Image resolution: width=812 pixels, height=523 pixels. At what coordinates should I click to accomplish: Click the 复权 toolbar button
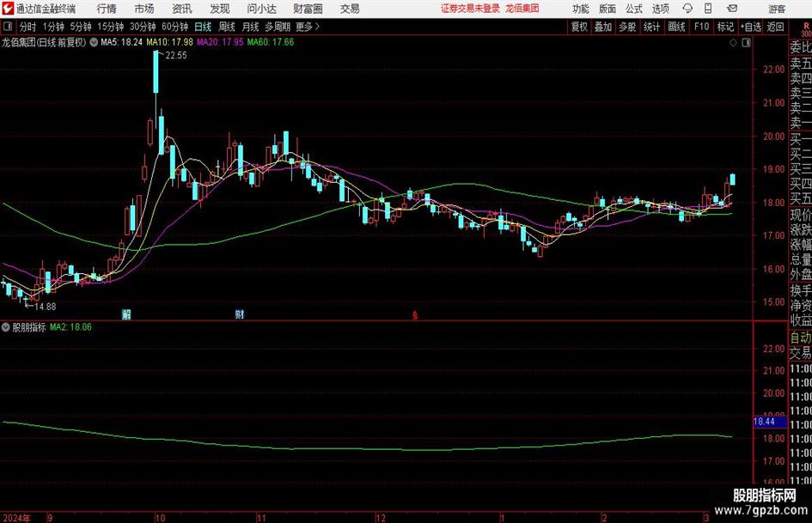pos(579,27)
